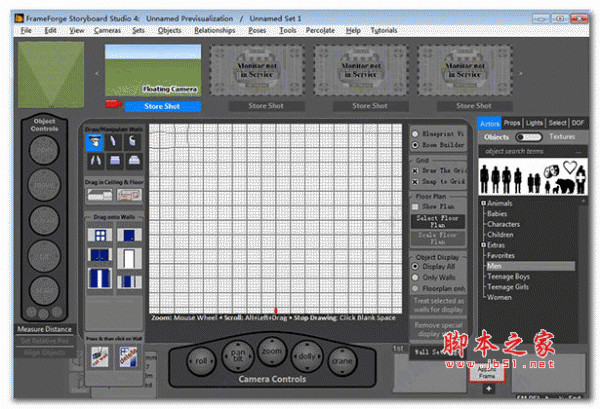Image resolution: width=600 pixels, height=409 pixels.
Task: Open the Relationships menu
Action: (x=215, y=30)
